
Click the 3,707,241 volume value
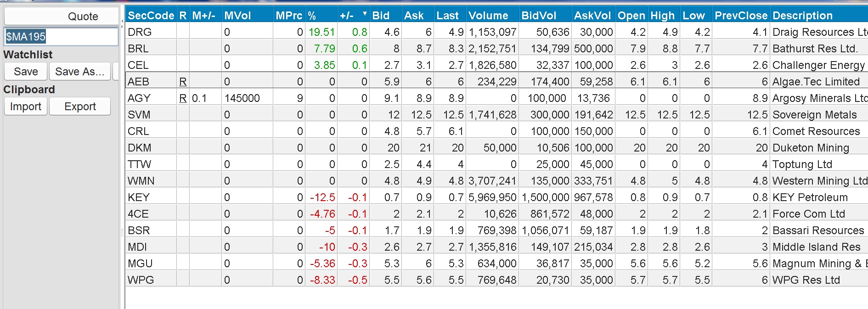click(x=492, y=181)
